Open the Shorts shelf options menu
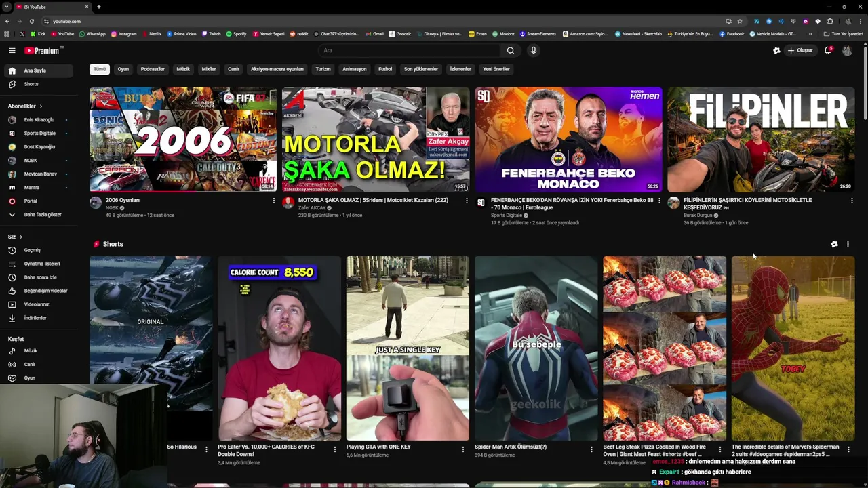868x488 pixels. coord(848,244)
